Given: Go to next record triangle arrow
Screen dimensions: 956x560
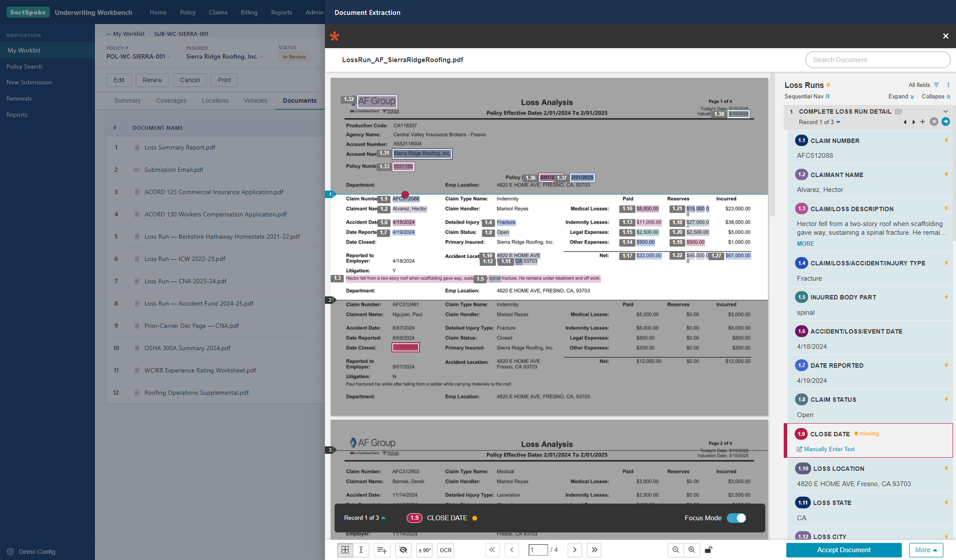Looking at the screenshot, I should pos(913,122).
